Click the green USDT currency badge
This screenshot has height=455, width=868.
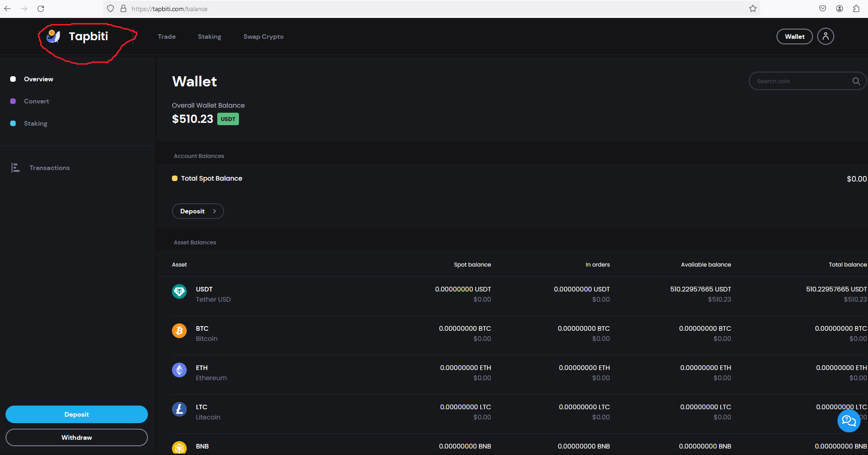[228, 119]
